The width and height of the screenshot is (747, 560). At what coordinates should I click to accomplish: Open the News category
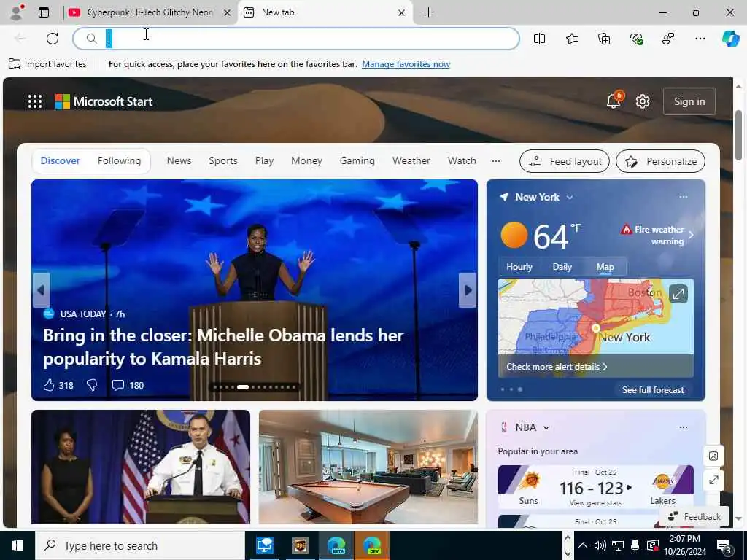pyautogui.click(x=179, y=161)
